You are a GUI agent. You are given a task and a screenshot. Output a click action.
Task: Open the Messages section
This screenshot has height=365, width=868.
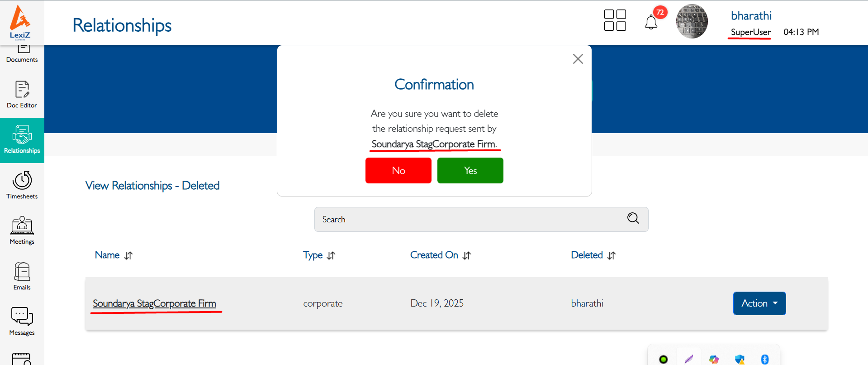pyautogui.click(x=22, y=322)
